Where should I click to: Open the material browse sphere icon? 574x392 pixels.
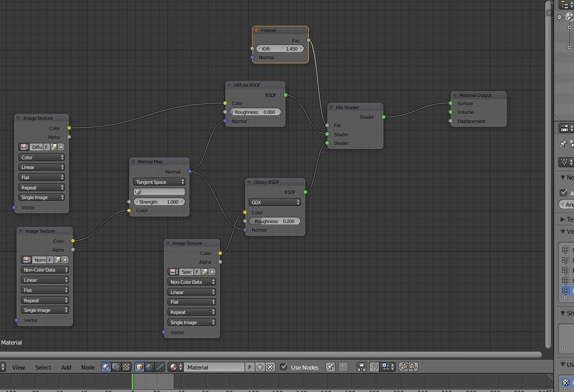pyautogui.click(x=176, y=367)
